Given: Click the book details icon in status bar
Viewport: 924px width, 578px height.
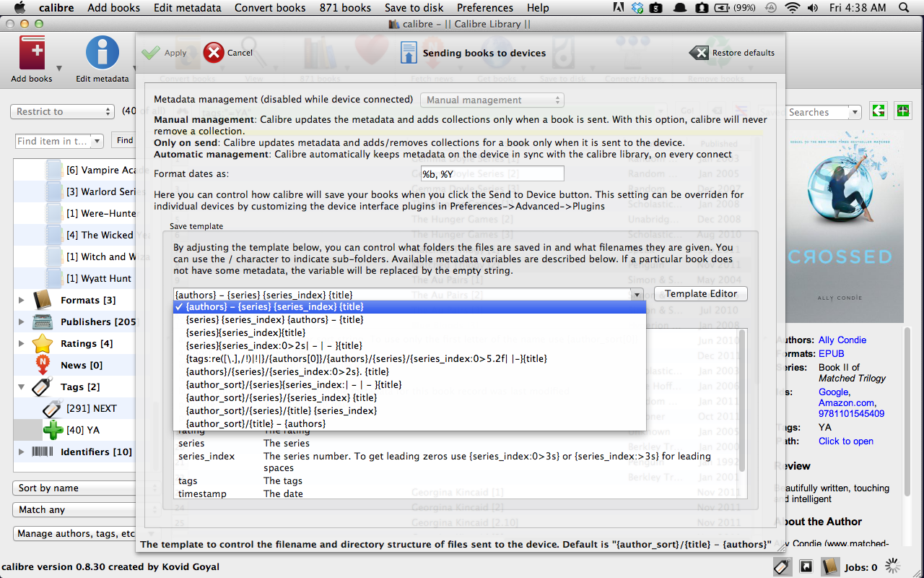Looking at the screenshot, I should (830, 567).
